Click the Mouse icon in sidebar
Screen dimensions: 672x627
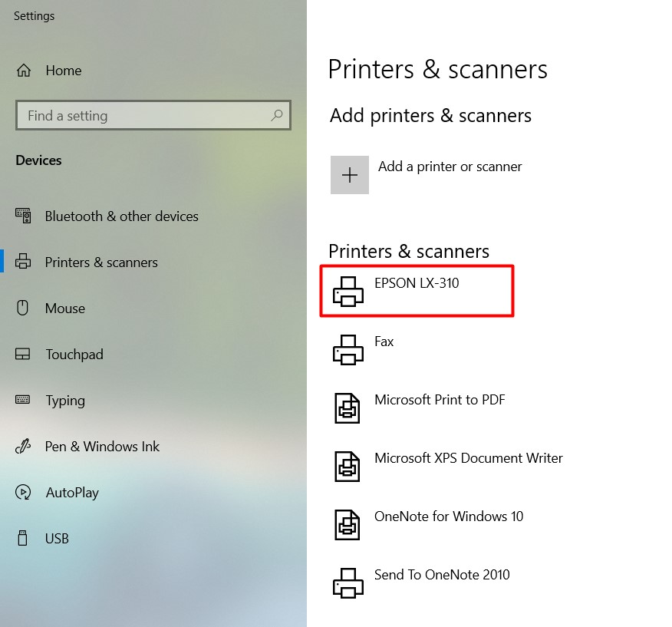pyautogui.click(x=23, y=308)
